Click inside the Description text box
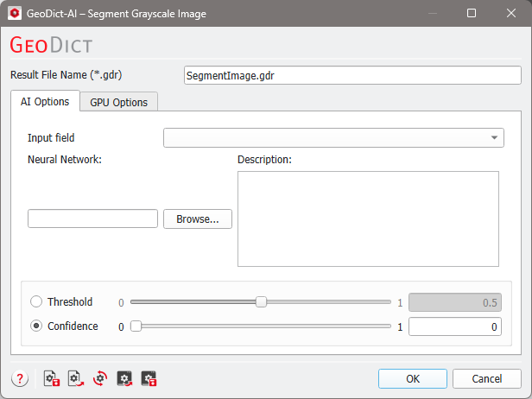532x399 pixels. point(368,218)
